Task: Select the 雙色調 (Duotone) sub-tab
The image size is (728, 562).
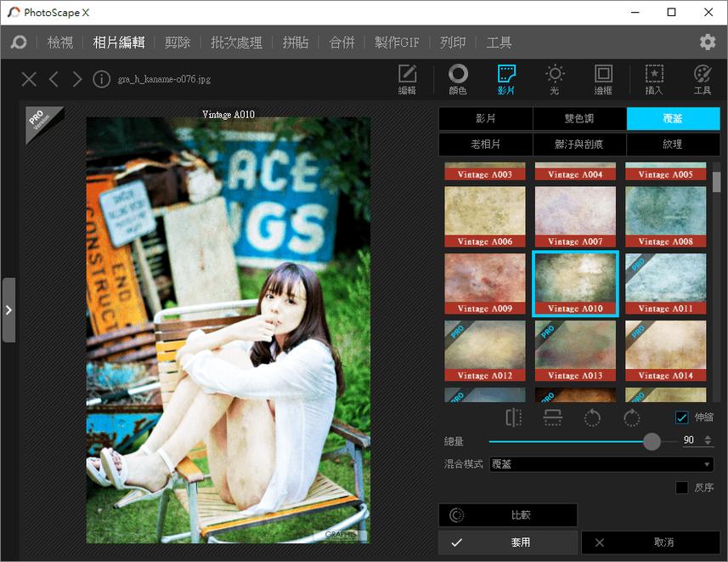Action: click(579, 118)
